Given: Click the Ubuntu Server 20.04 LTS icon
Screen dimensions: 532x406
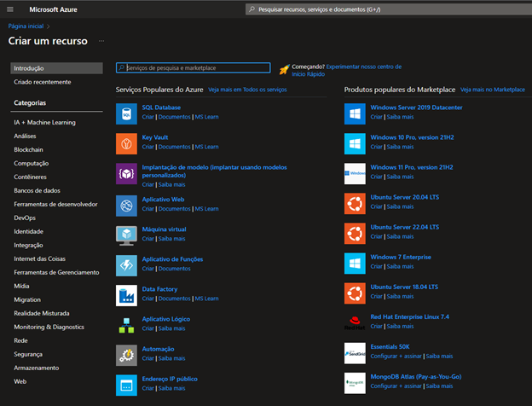Looking at the screenshot, I should 355,203.
